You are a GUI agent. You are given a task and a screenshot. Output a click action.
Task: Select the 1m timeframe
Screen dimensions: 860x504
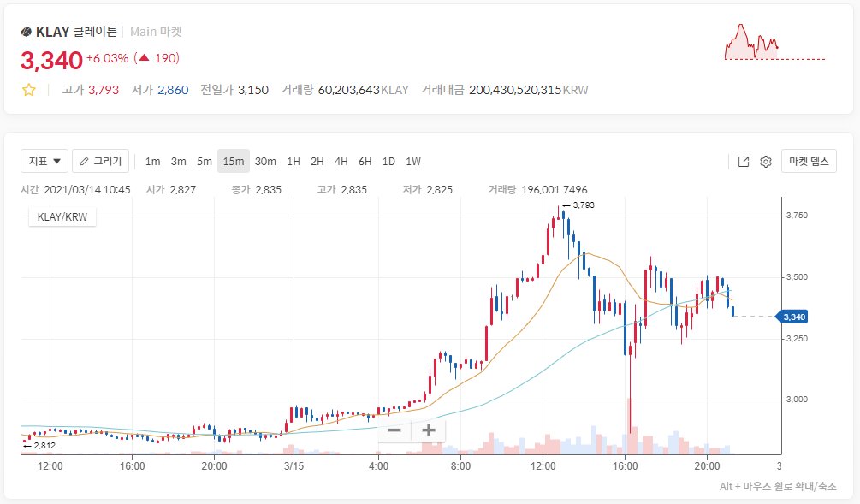pos(152,161)
